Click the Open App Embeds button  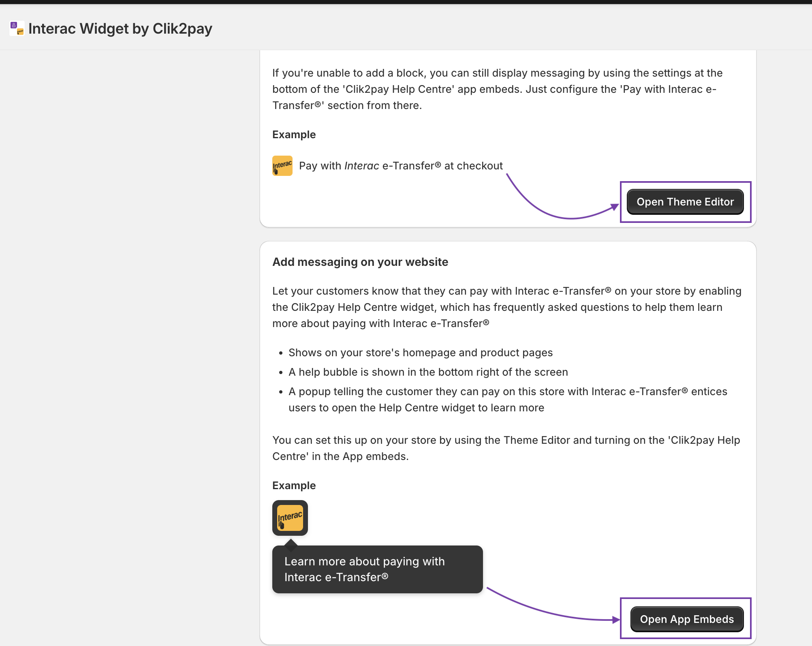[687, 619]
